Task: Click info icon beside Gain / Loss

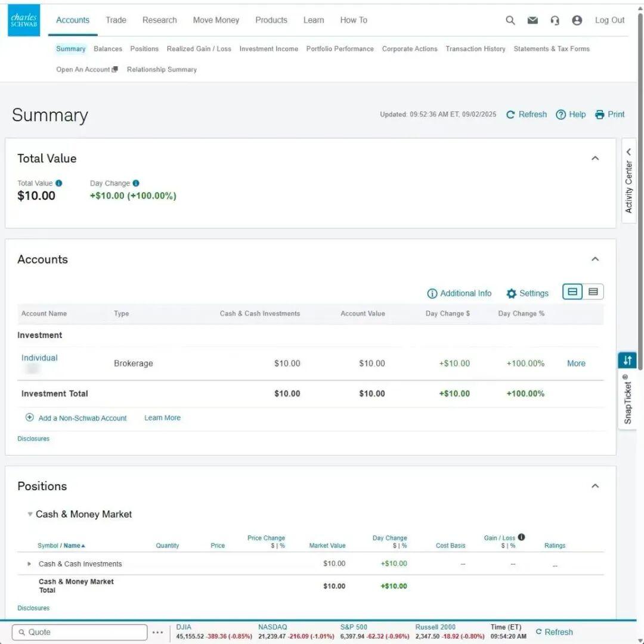Action: [521, 537]
